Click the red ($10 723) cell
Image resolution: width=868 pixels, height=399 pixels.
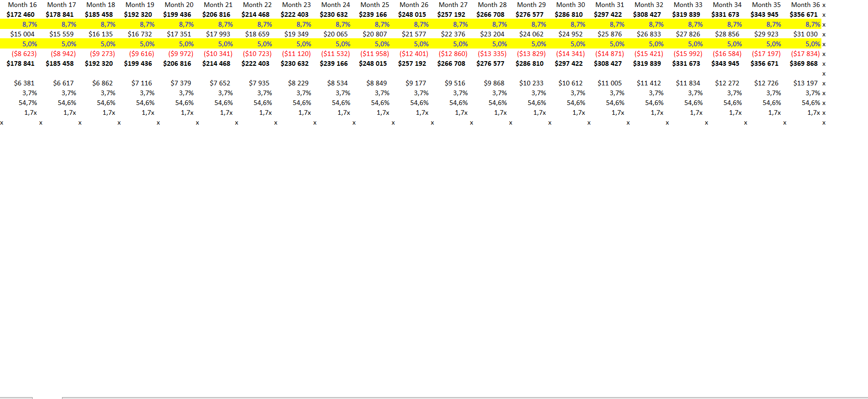[257, 54]
